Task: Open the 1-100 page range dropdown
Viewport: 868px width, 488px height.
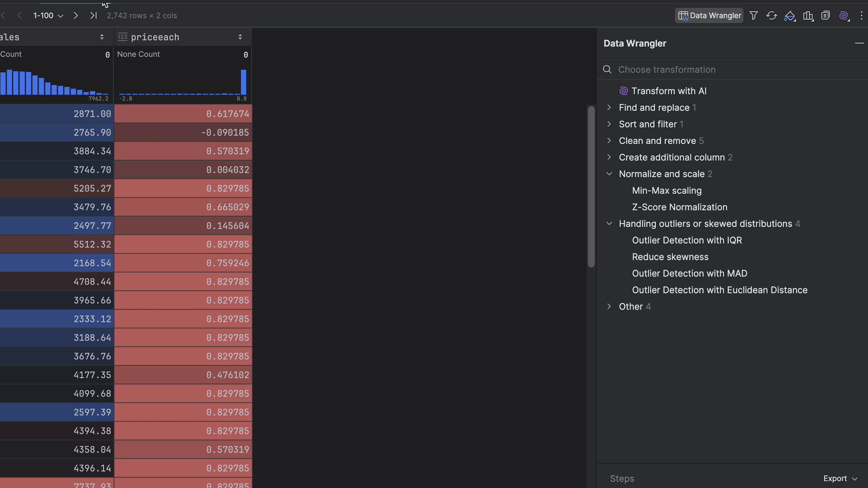Action: tap(48, 16)
